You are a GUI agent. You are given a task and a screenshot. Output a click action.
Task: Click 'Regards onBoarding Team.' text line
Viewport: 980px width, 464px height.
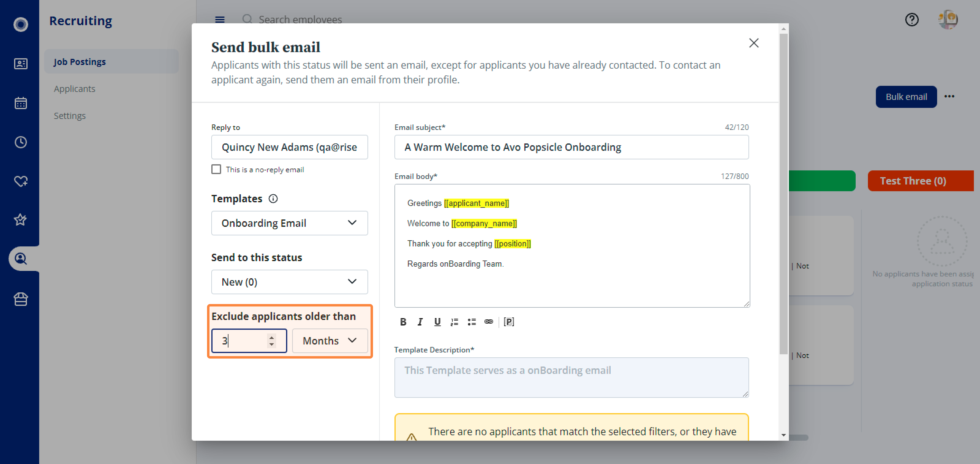click(455, 264)
